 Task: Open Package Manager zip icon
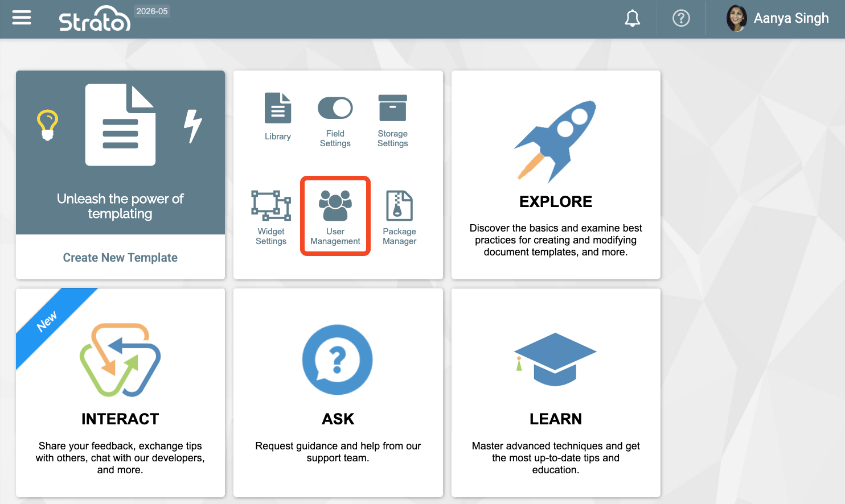point(399,206)
